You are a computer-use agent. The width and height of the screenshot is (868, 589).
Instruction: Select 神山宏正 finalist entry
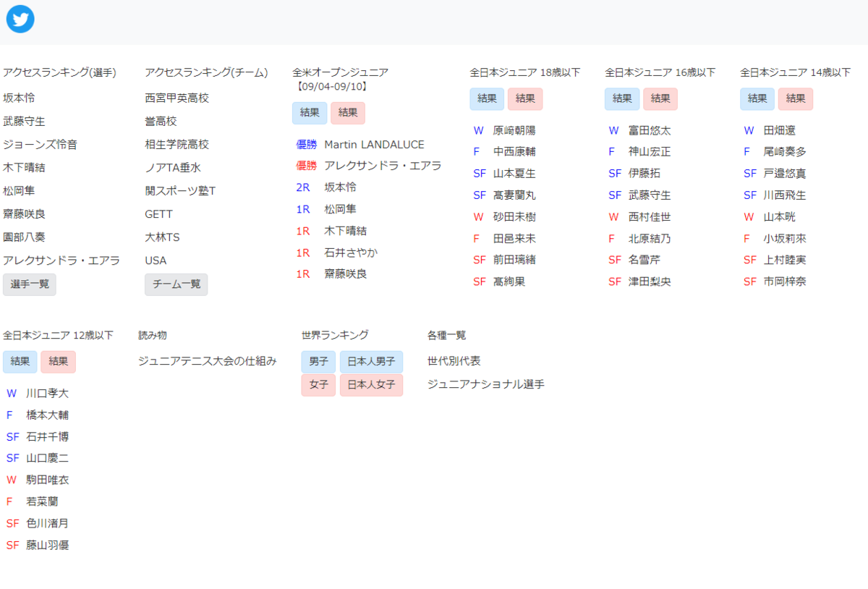click(x=650, y=152)
